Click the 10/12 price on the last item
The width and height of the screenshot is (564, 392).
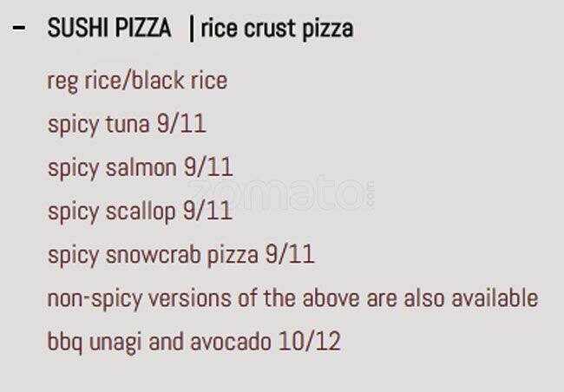pyautogui.click(x=310, y=341)
